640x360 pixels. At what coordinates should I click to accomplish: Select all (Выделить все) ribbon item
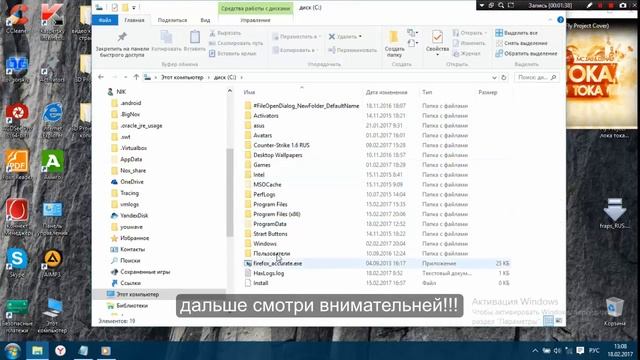point(517,33)
